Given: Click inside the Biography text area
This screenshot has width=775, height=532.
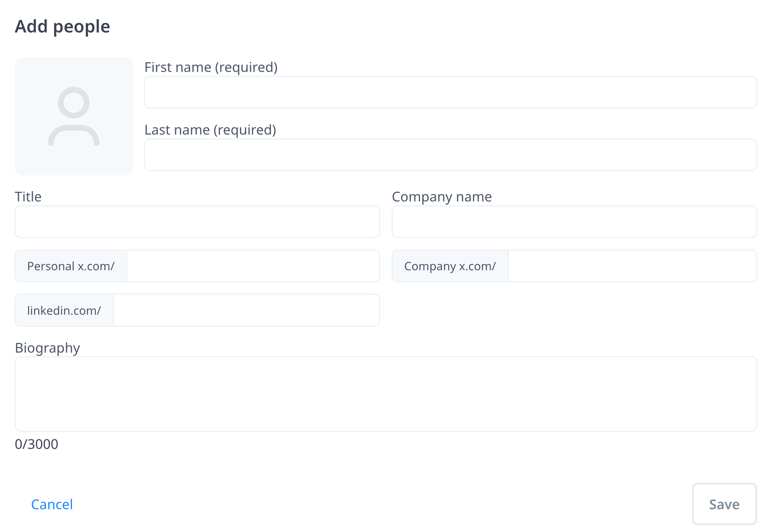Looking at the screenshot, I should 386,394.
